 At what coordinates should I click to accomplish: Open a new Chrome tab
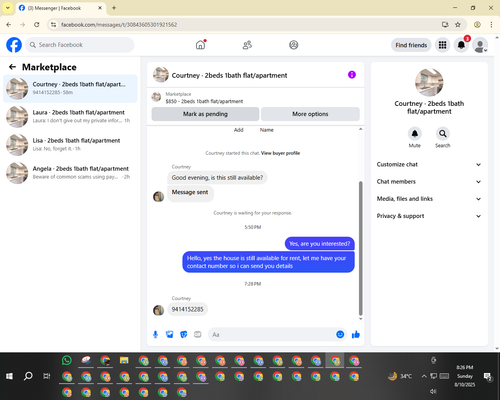pyautogui.click(x=114, y=8)
